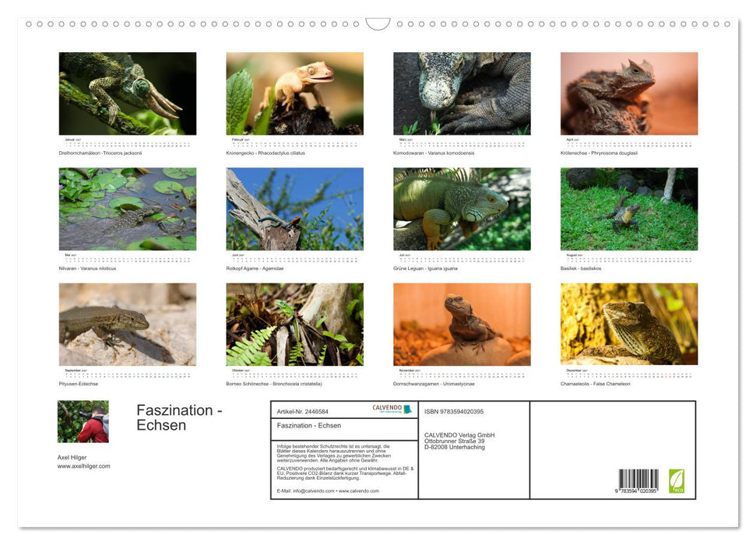Click the Nilvaran - Varanus niloticus caption
The image size is (756, 545).
[x=87, y=269]
